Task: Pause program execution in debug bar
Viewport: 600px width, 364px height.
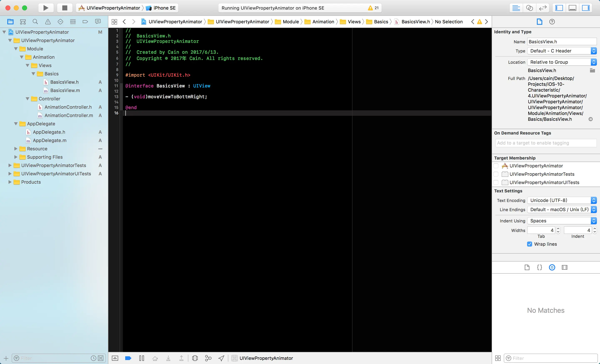Action: [x=142, y=358]
